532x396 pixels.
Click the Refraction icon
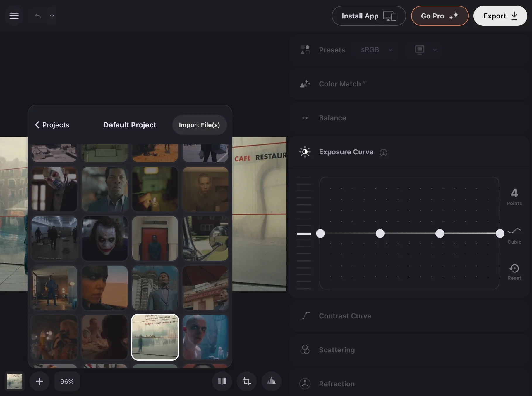(305, 384)
